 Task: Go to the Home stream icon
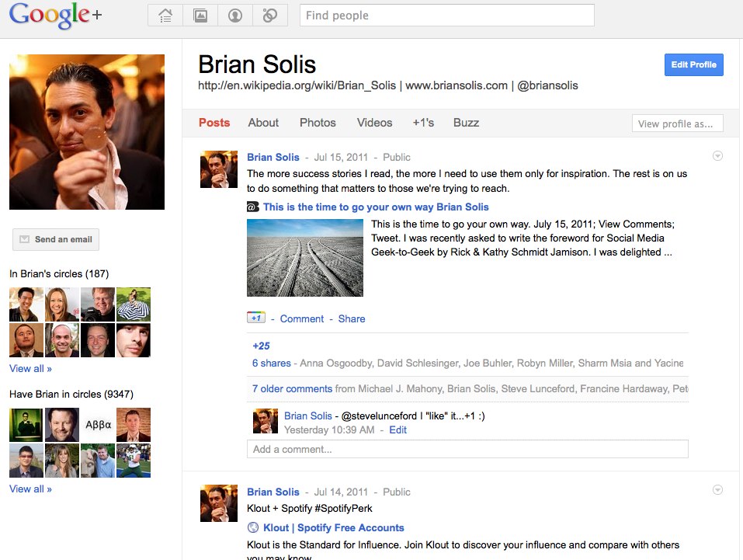point(165,16)
